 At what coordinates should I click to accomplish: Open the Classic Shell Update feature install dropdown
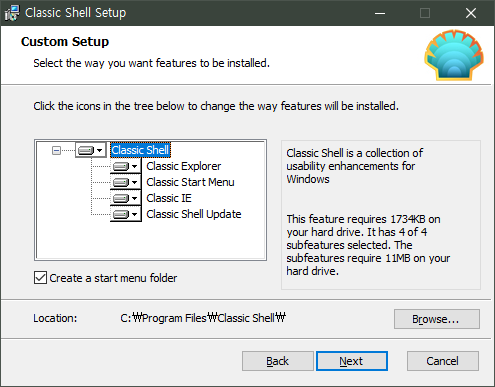tap(126, 214)
